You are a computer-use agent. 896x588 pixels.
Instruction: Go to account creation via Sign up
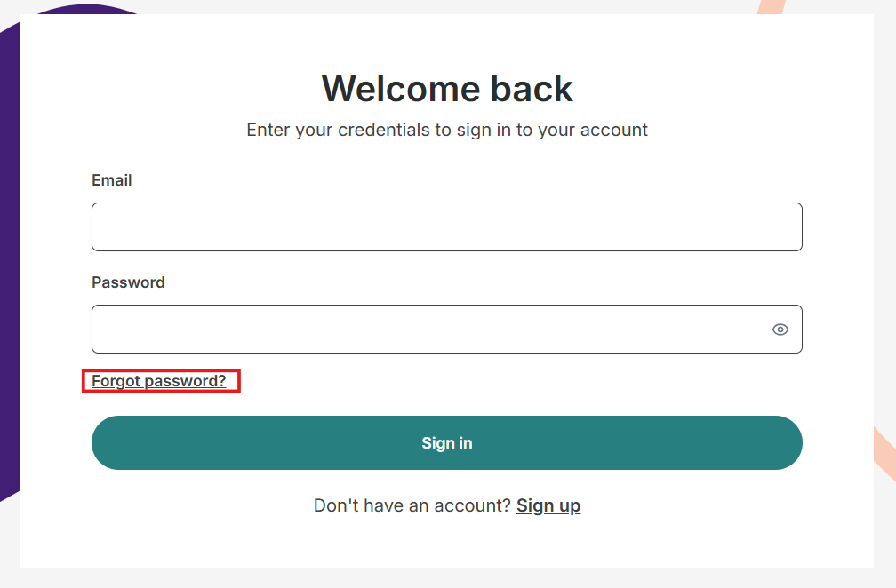(548, 505)
